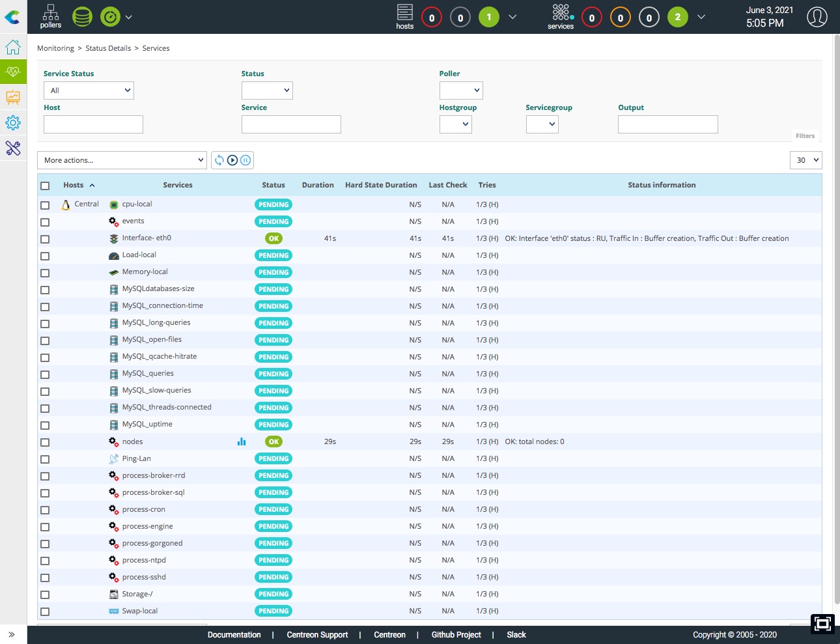Check the box for Ping-Lan row

45,459
